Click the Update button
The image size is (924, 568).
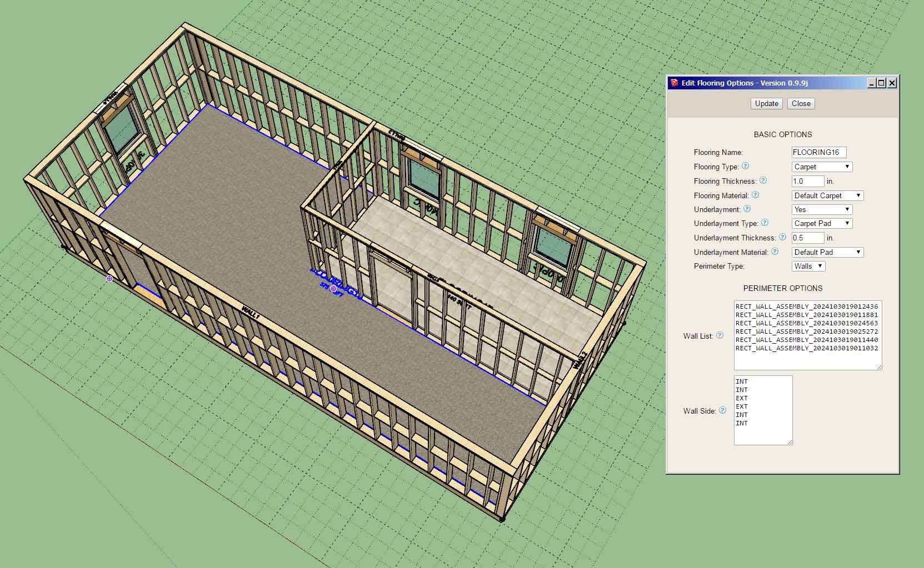pyautogui.click(x=767, y=103)
